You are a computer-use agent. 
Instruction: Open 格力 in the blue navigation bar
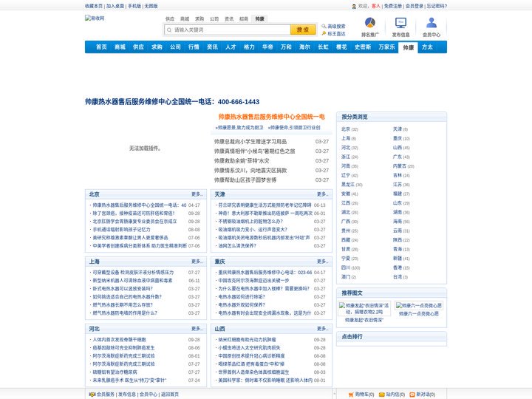coord(249,47)
